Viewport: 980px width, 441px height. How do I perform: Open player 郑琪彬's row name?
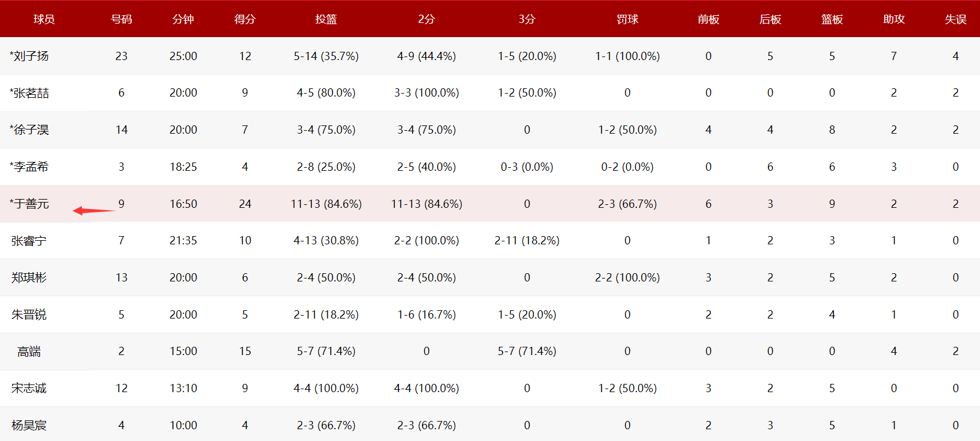[29, 277]
